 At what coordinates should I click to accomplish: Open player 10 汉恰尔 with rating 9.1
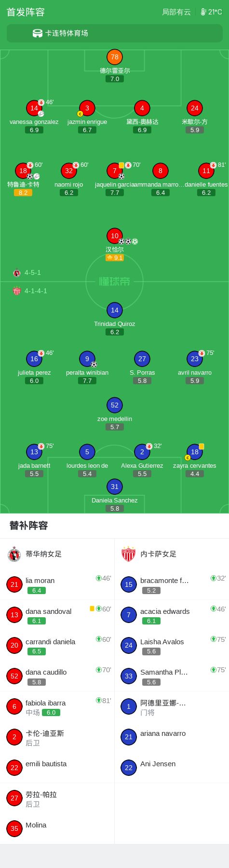click(x=115, y=244)
